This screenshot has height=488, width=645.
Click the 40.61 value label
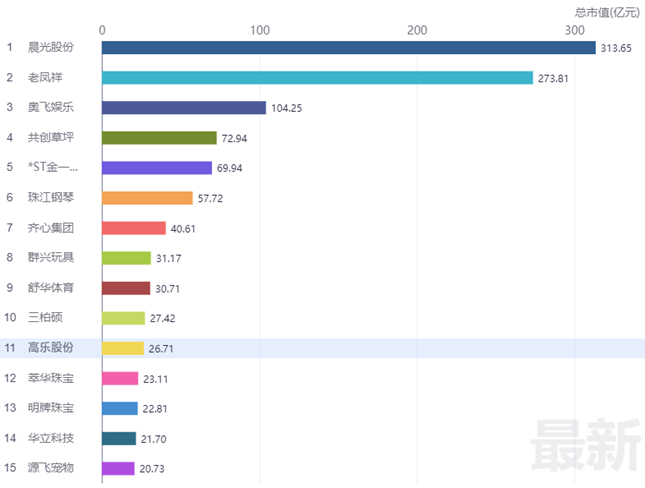[x=183, y=228]
